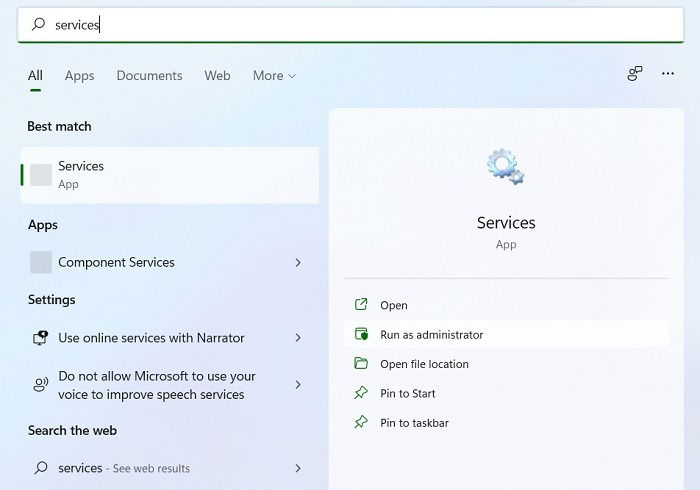Click the speech services voice icon
The width and height of the screenshot is (700, 490).
pyautogui.click(x=41, y=385)
